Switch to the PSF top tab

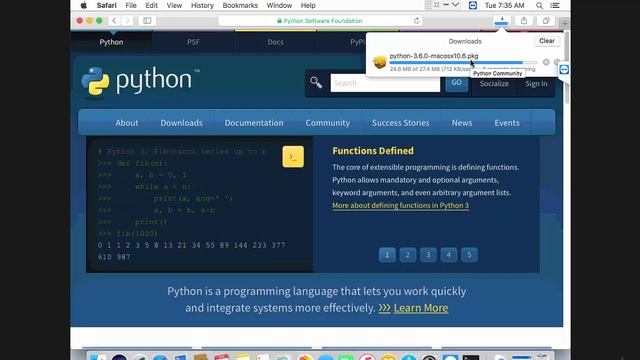(193, 42)
